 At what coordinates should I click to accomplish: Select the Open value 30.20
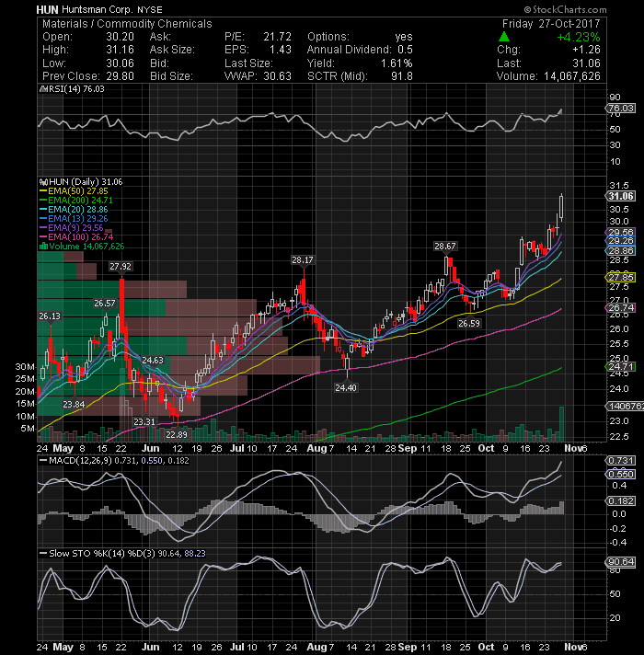click(x=120, y=37)
